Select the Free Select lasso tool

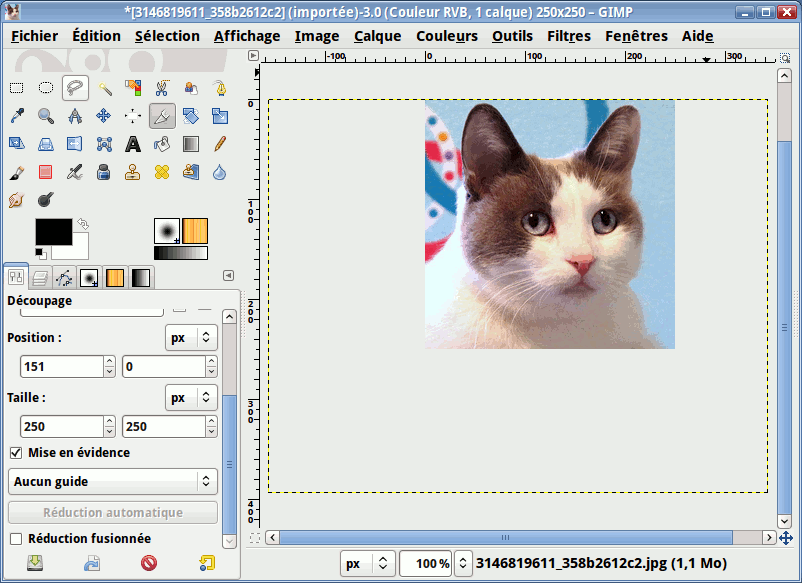(x=74, y=88)
